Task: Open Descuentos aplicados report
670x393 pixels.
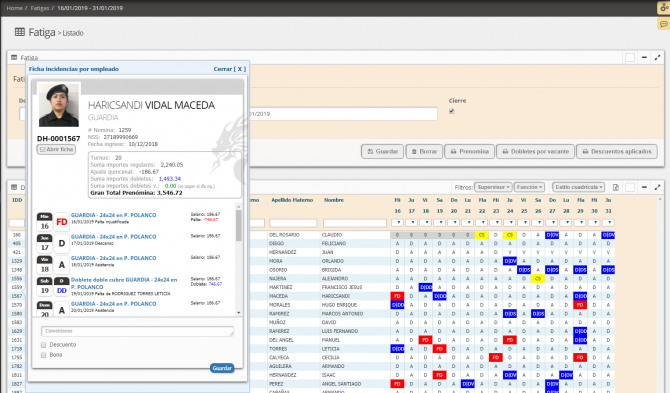Action: point(617,152)
